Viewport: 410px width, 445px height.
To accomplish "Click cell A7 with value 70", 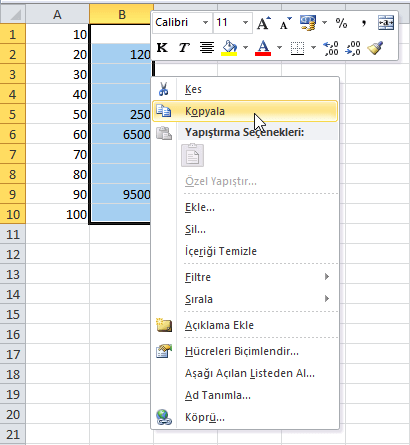I will click(x=57, y=154).
